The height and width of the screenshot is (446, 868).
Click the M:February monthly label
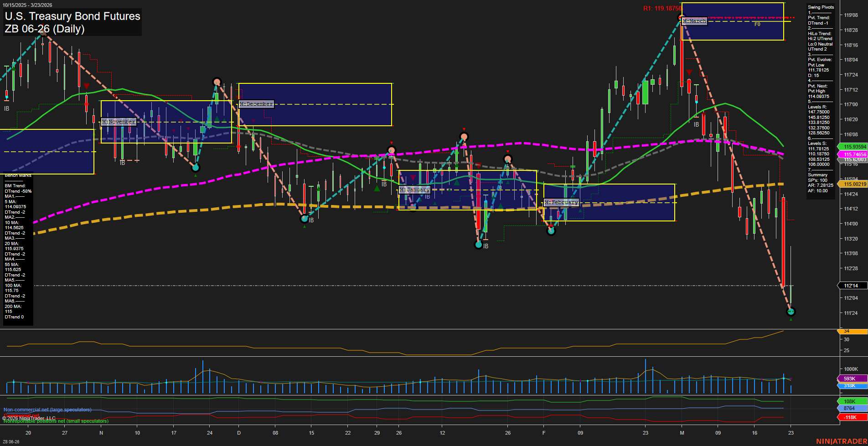561,202
